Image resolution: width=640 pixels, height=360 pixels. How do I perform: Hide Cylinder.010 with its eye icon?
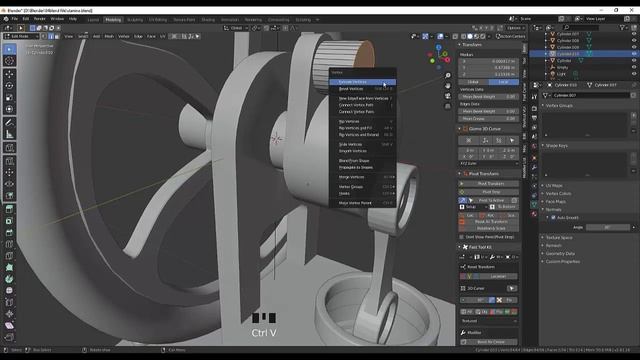(x=634, y=53)
